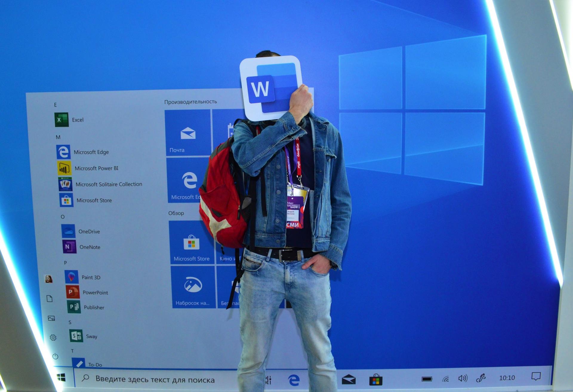Launch PowerPoint from the app list

(x=87, y=292)
